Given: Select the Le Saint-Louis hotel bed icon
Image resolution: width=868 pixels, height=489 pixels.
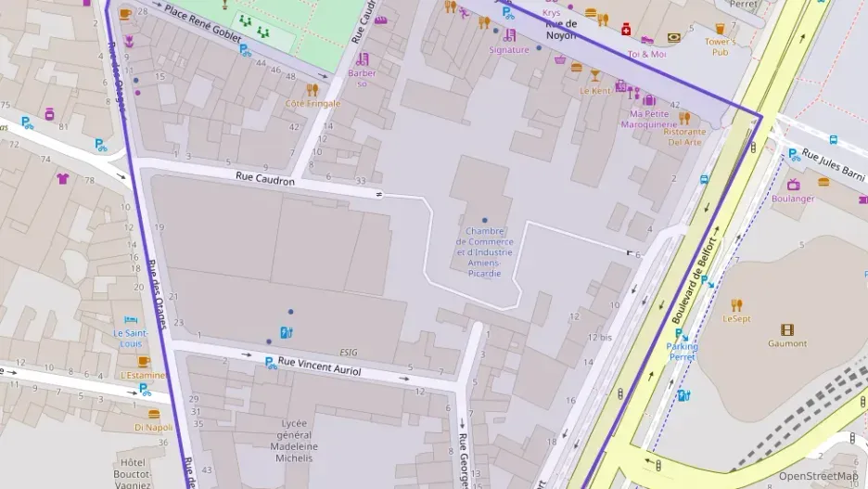Looking at the screenshot, I should click(131, 319).
